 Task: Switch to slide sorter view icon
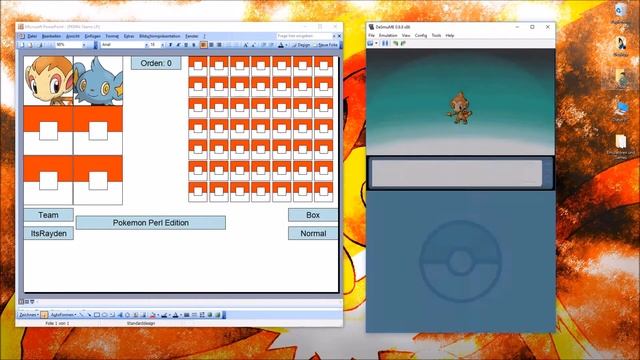[x=27, y=302]
